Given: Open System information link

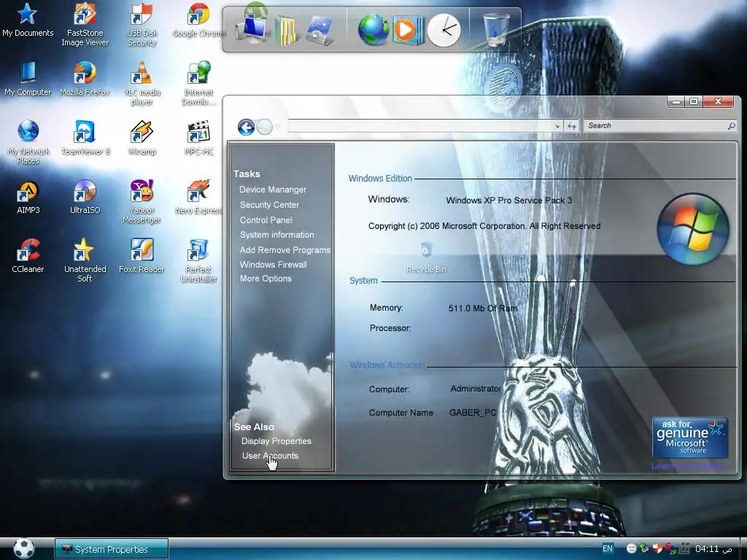Looking at the screenshot, I should point(276,235).
